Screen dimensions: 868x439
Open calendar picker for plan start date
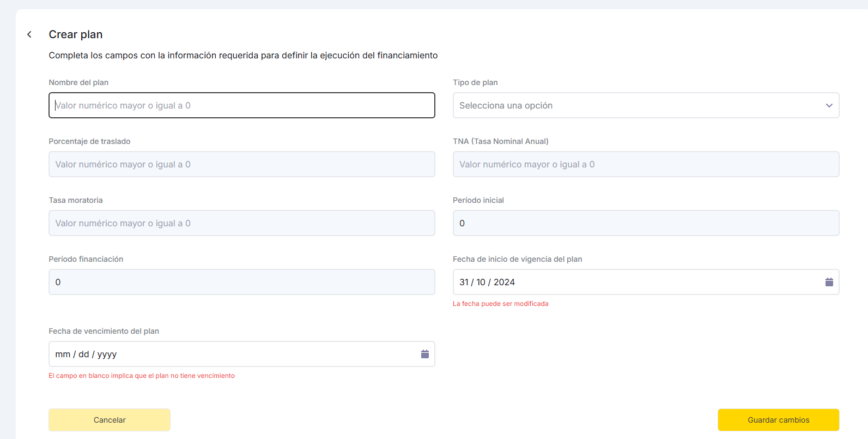click(x=829, y=282)
